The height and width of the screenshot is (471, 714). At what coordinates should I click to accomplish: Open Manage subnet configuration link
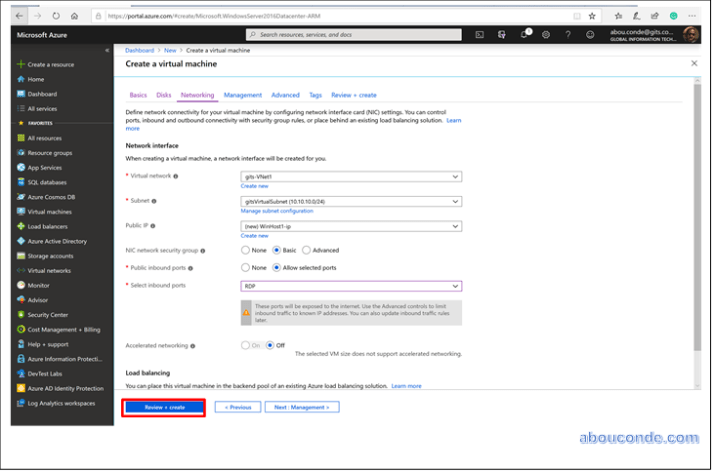pos(276,211)
